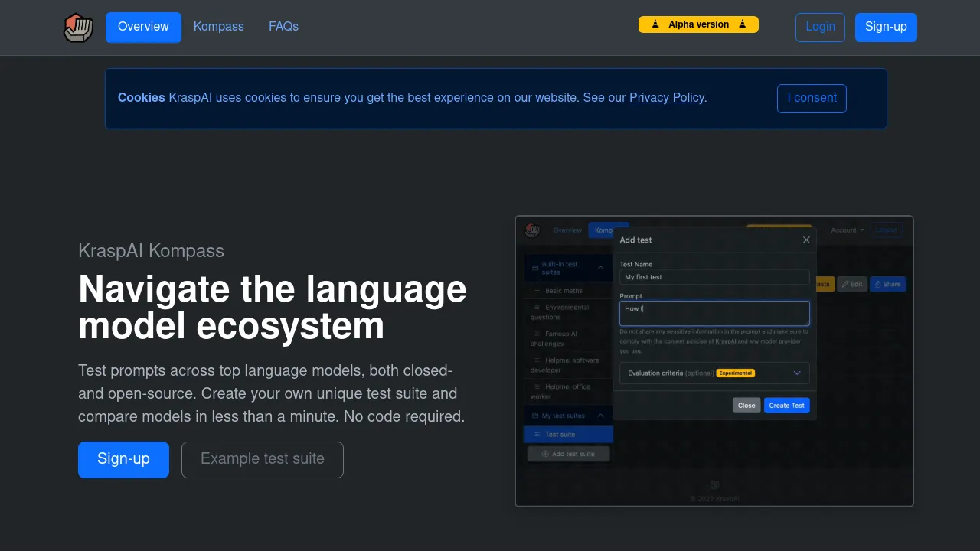This screenshot has height=551, width=980.
Task: Click the Kompass demo screenshot preview
Action: coord(714,361)
